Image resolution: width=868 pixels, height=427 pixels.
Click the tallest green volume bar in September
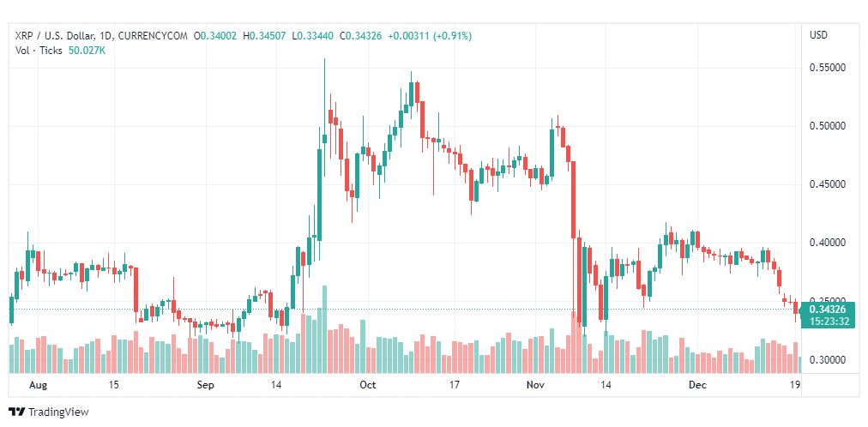tap(324, 329)
